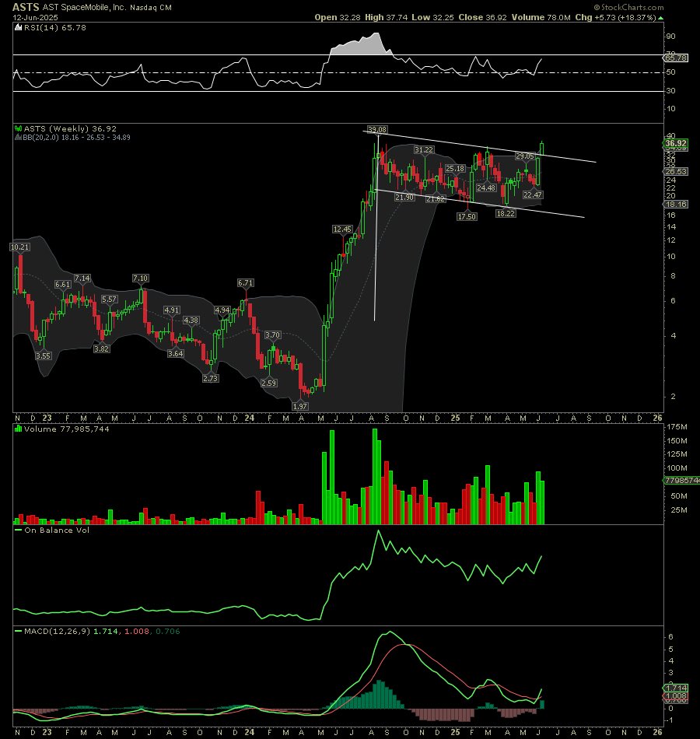Click the 22.47 price label
700x739 pixels.
533,194
